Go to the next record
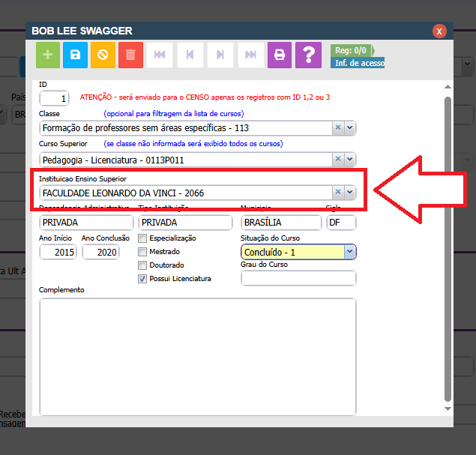 click(220, 55)
